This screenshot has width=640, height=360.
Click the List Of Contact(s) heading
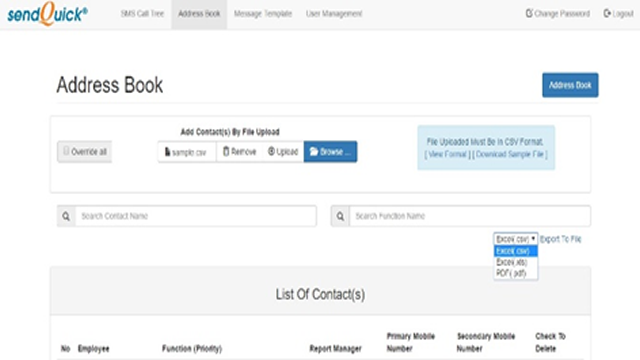(320, 294)
